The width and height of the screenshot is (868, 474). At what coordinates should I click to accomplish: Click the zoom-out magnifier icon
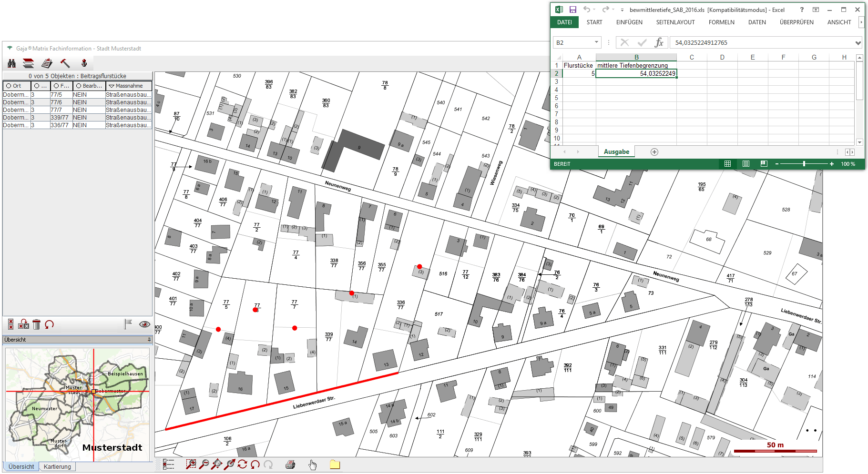tap(204, 464)
